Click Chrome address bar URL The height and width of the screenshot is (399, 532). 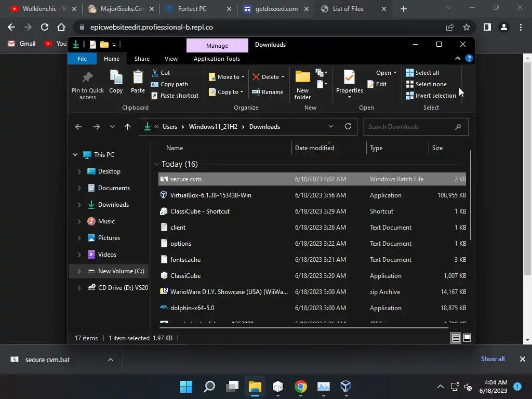(151, 27)
